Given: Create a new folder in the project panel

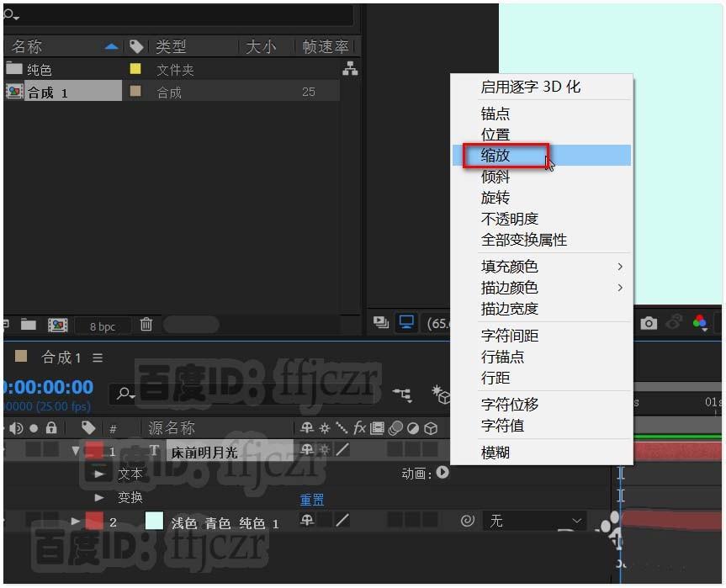Looking at the screenshot, I should [x=28, y=325].
